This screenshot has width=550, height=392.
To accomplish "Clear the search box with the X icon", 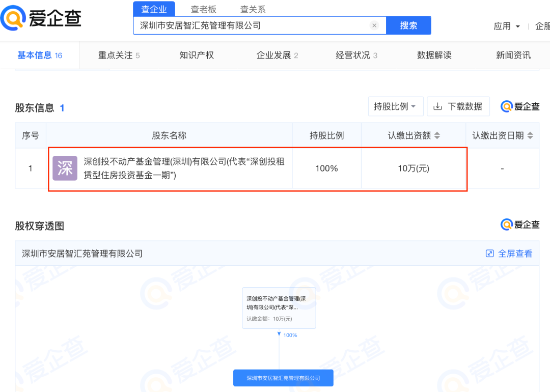I will click(374, 25).
